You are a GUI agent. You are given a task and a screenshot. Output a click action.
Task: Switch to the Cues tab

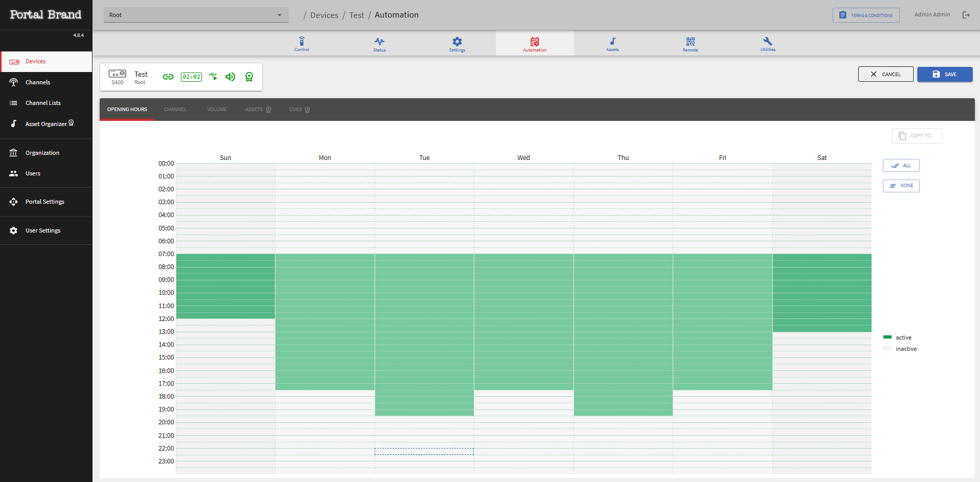click(300, 110)
